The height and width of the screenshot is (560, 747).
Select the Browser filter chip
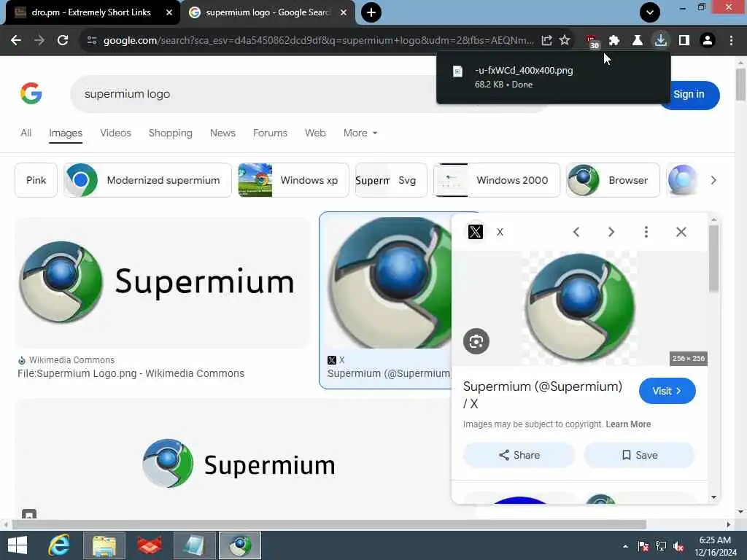tap(613, 180)
